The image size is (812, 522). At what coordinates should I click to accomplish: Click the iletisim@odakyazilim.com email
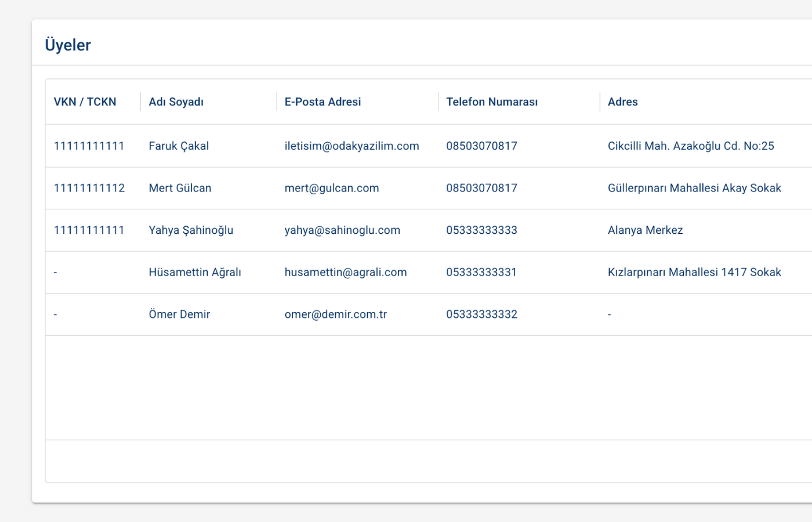pos(351,146)
